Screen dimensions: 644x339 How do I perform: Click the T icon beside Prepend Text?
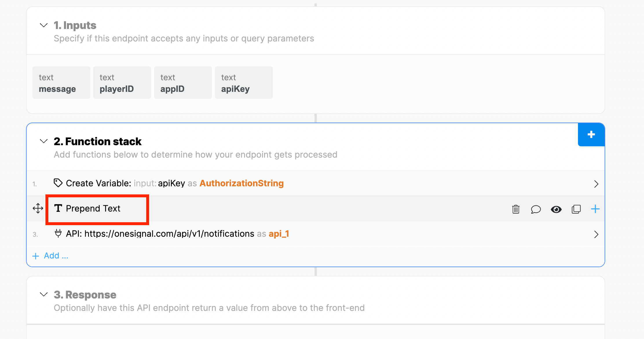(x=58, y=208)
